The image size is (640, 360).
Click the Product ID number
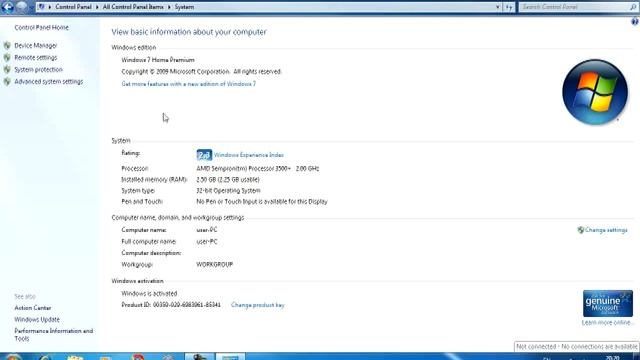click(x=187, y=305)
